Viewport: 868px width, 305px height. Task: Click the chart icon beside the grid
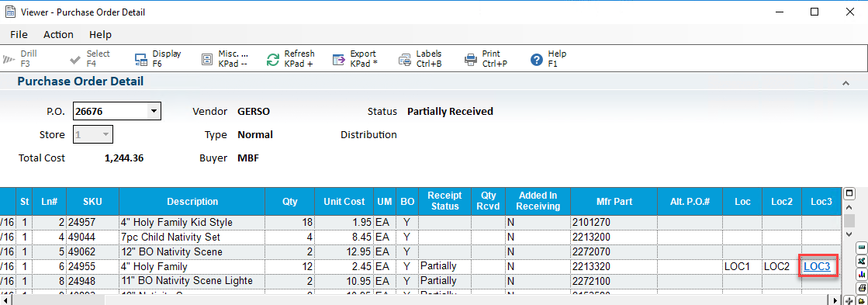pos(861,274)
